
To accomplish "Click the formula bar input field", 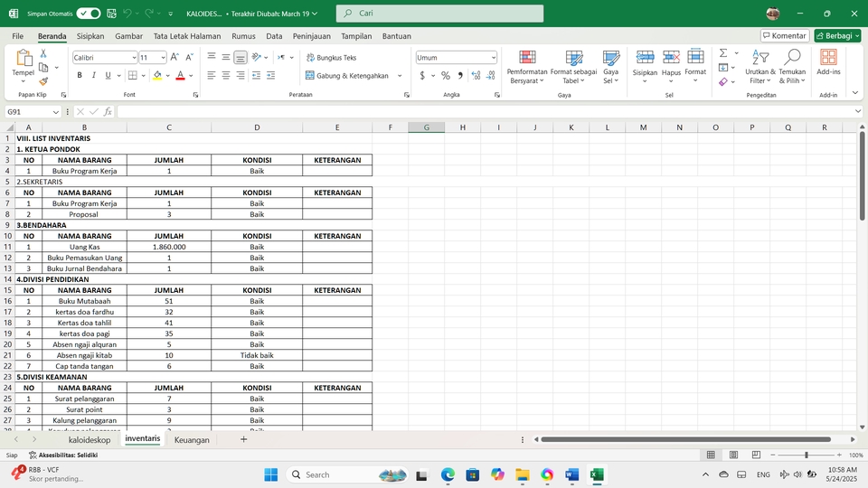I will point(485,112).
